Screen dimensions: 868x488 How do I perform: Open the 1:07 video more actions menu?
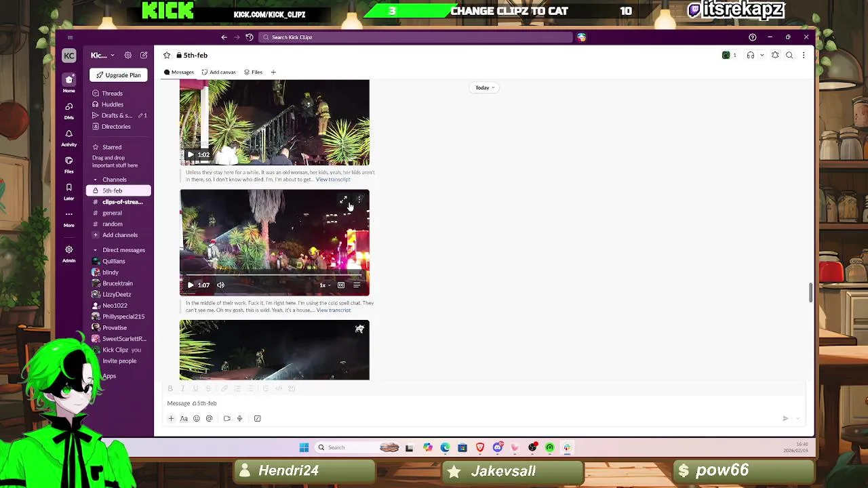(359, 200)
